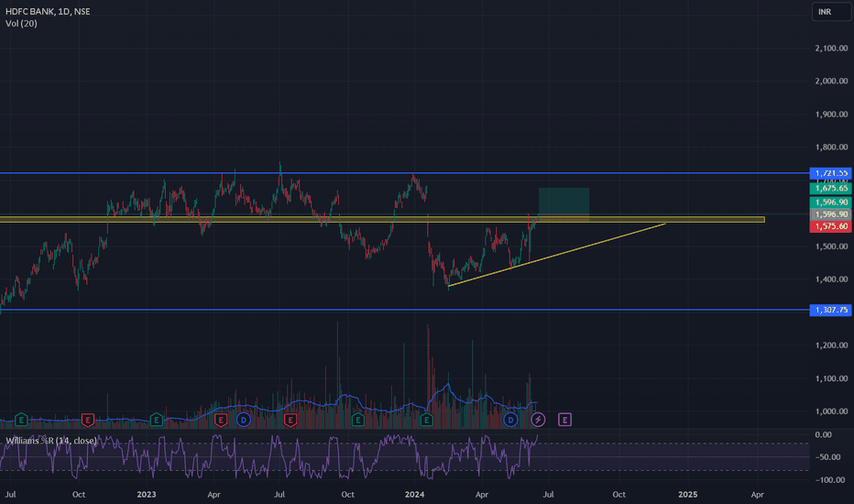The width and height of the screenshot is (854, 504).
Task: Click the 2,000.00 price axis label
Action: pyautogui.click(x=831, y=82)
